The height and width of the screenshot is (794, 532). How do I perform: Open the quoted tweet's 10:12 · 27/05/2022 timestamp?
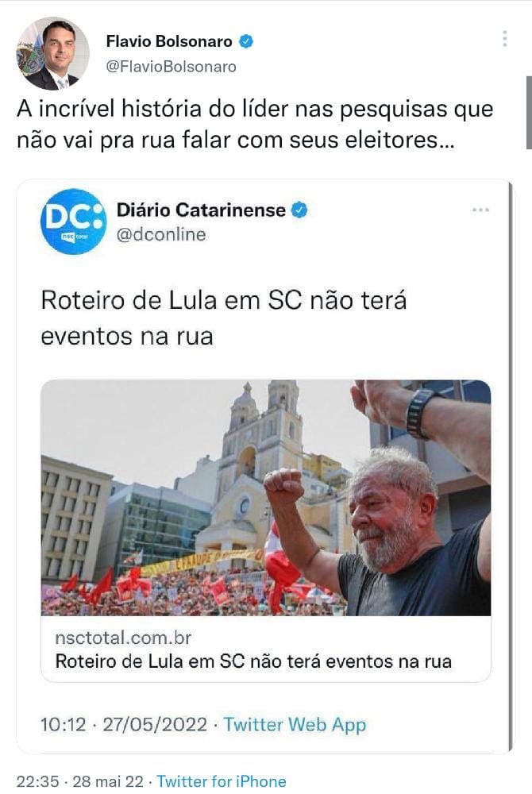click(x=124, y=725)
